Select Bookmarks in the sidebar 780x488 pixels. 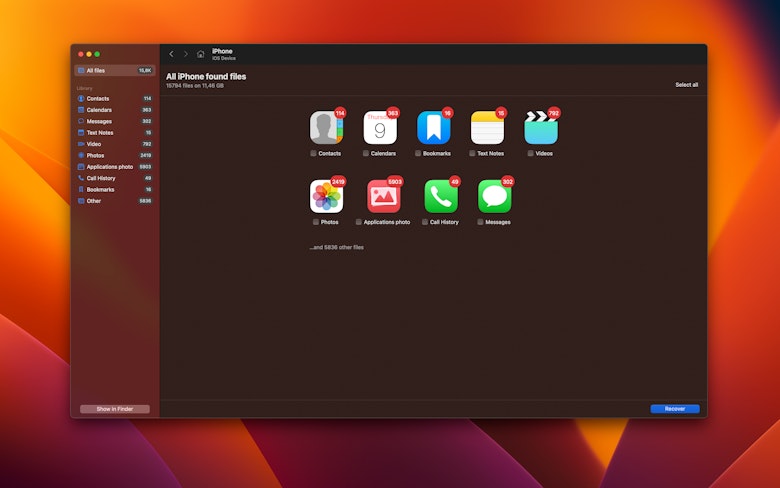click(115, 190)
